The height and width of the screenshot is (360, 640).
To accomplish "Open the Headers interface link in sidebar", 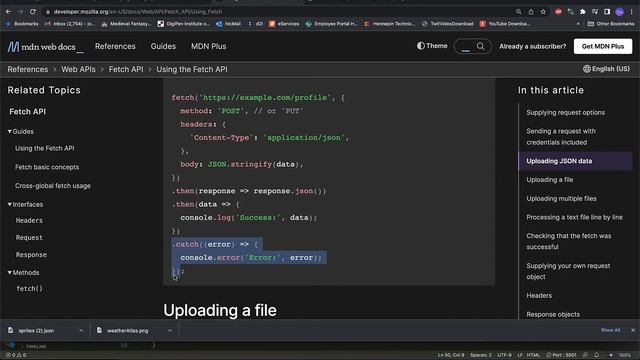I will coord(29,220).
